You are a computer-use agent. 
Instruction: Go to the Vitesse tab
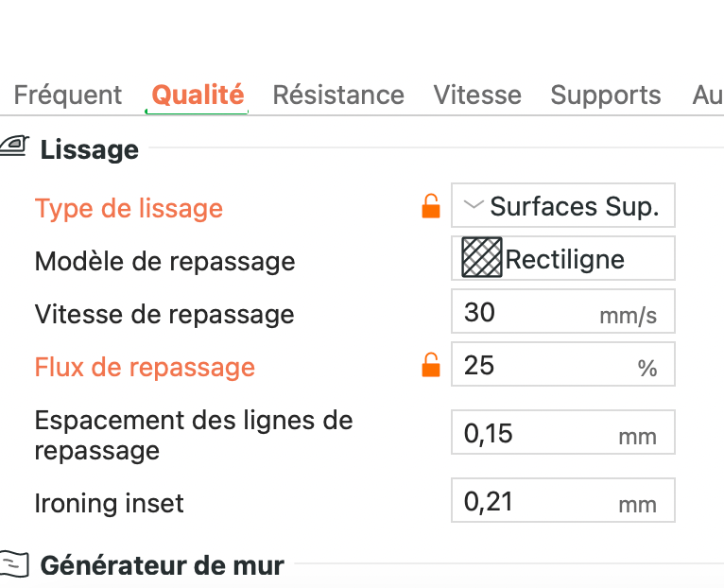477,95
